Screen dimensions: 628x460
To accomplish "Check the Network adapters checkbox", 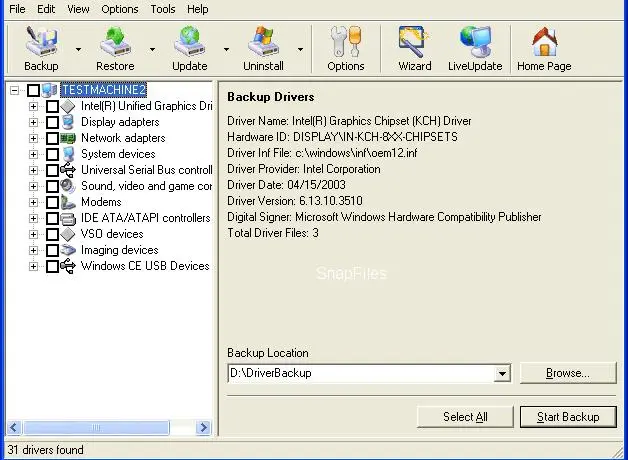I will pyautogui.click(x=52, y=138).
